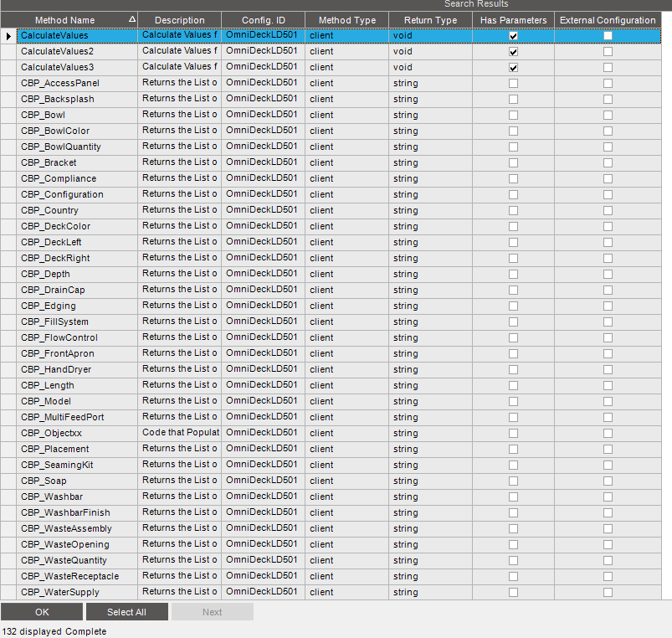This screenshot has width=672, height=638.
Task: Select the CBP_Placement method
Action: click(x=55, y=449)
